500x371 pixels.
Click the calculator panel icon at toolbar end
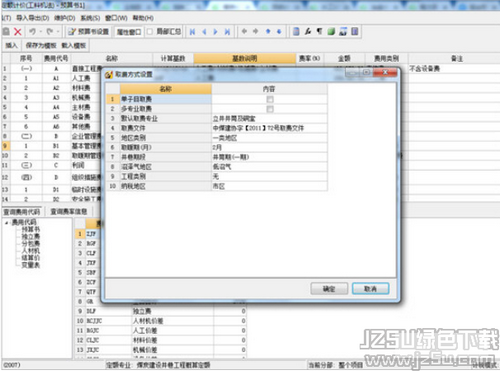355,31
